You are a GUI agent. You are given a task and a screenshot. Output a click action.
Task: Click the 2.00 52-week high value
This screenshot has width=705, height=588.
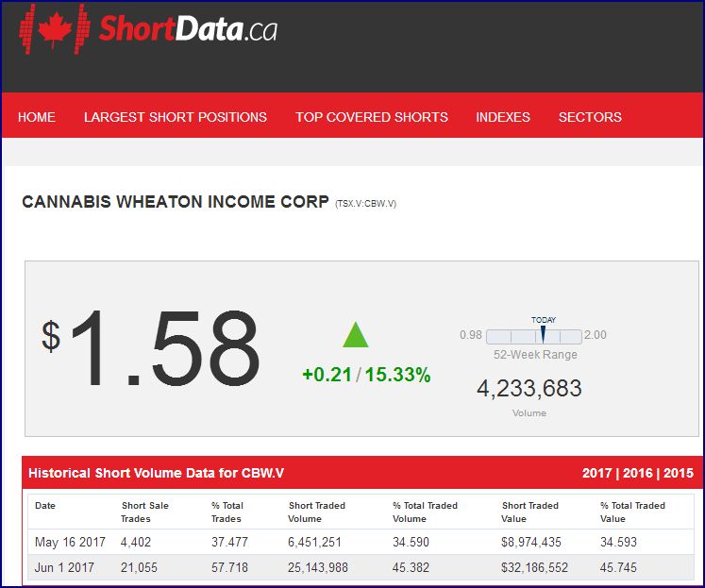596,335
